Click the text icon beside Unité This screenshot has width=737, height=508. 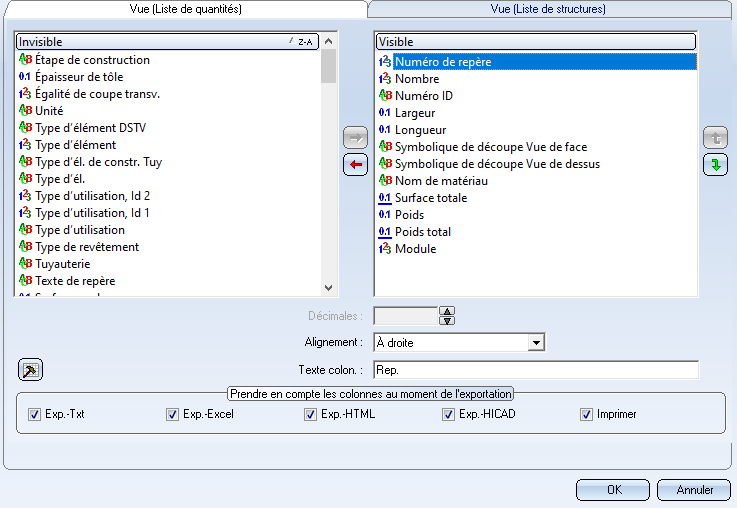pos(25,110)
